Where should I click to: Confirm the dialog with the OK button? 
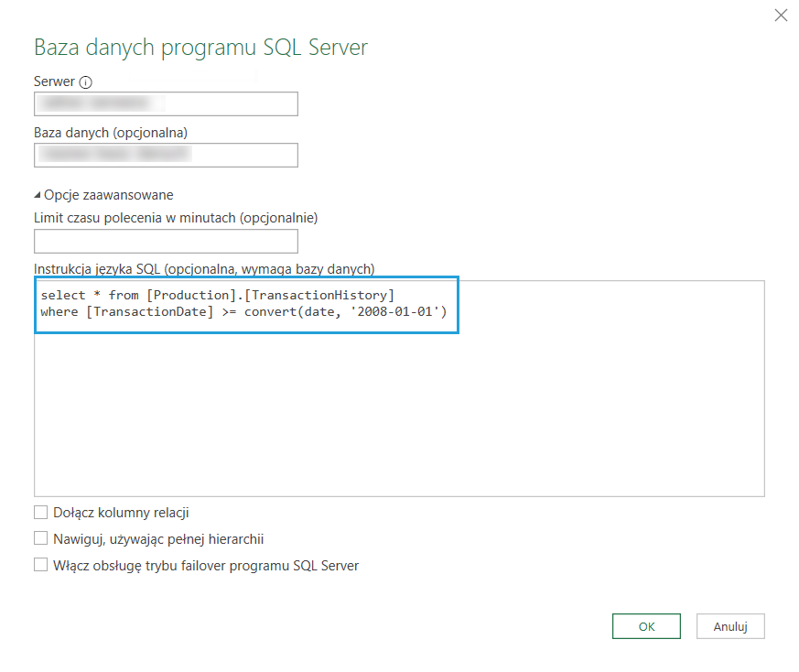[x=646, y=626]
